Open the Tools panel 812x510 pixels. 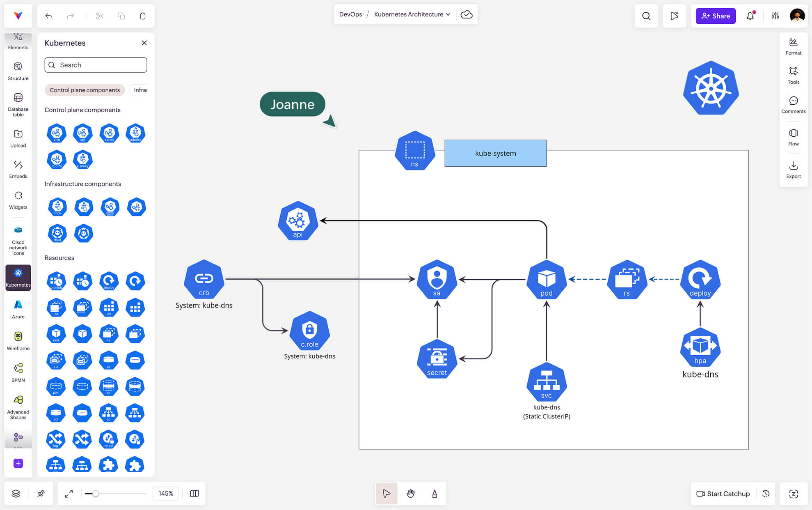point(794,76)
